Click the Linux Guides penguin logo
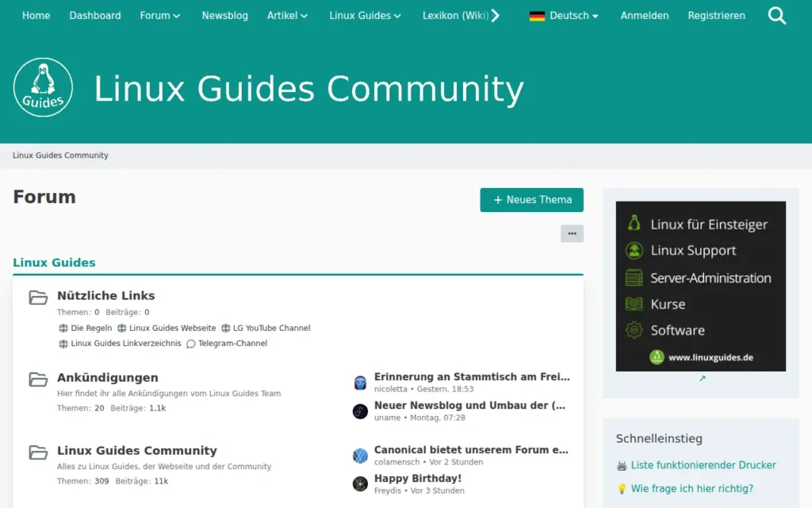This screenshot has width=812, height=508. tap(43, 87)
